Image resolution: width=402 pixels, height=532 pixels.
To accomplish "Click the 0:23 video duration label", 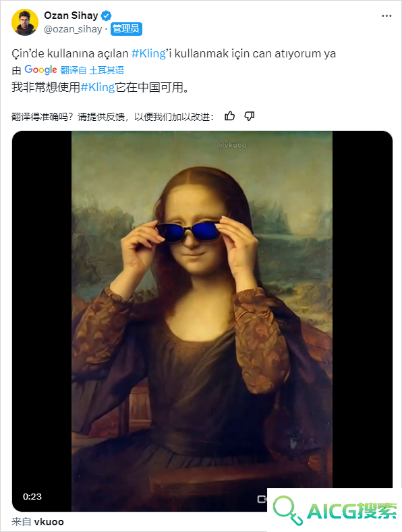I will click(32, 496).
